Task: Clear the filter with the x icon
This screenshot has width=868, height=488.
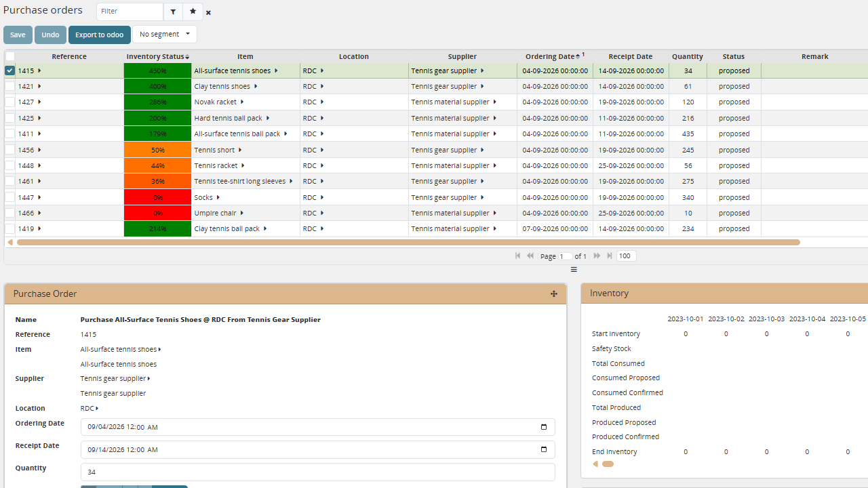Action: coord(208,13)
